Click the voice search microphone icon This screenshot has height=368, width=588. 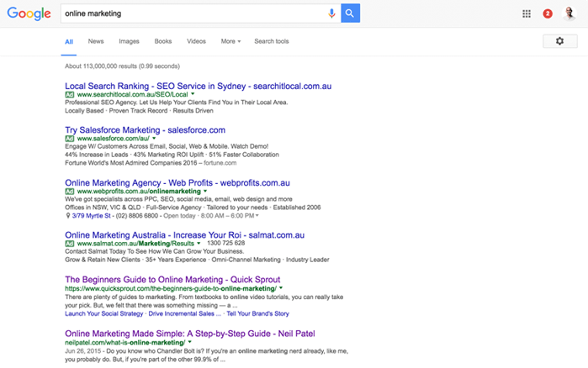click(x=331, y=13)
